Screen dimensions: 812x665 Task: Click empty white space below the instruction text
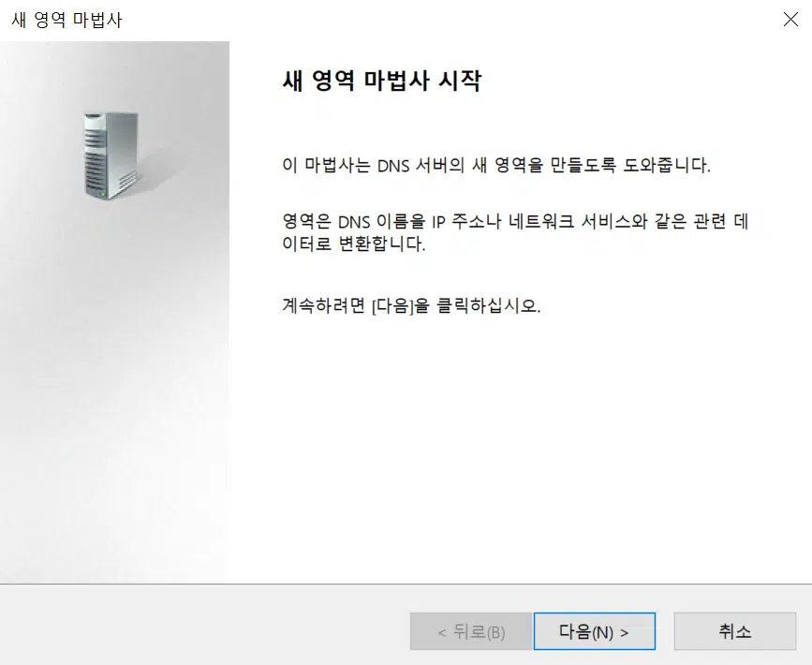coord(518,440)
